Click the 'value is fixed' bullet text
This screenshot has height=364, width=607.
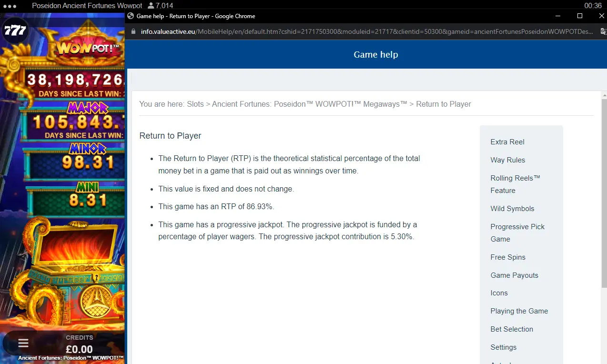point(226,189)
